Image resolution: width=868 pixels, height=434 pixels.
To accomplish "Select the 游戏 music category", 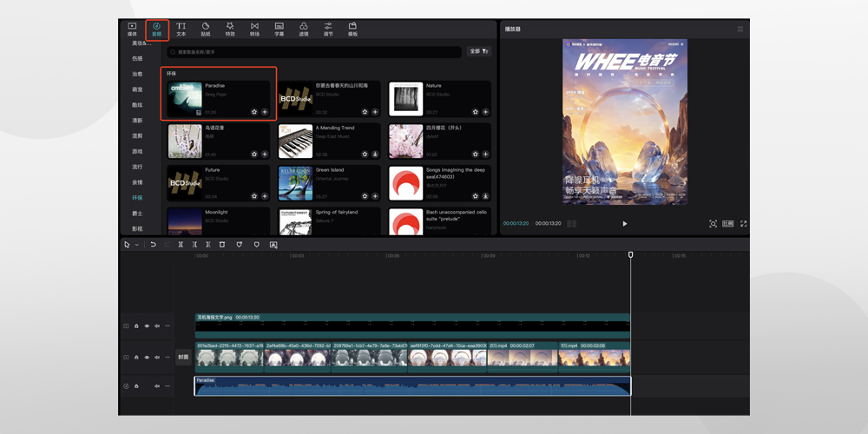I will click(137, 151).
